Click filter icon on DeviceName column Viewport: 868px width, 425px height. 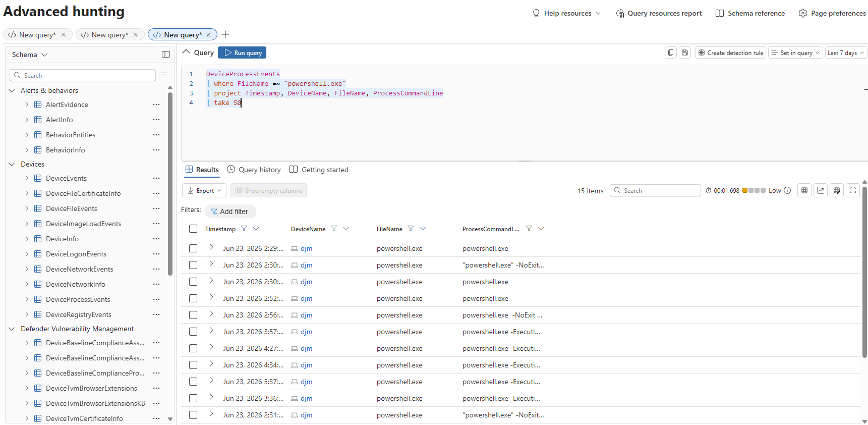coord(334,229)
